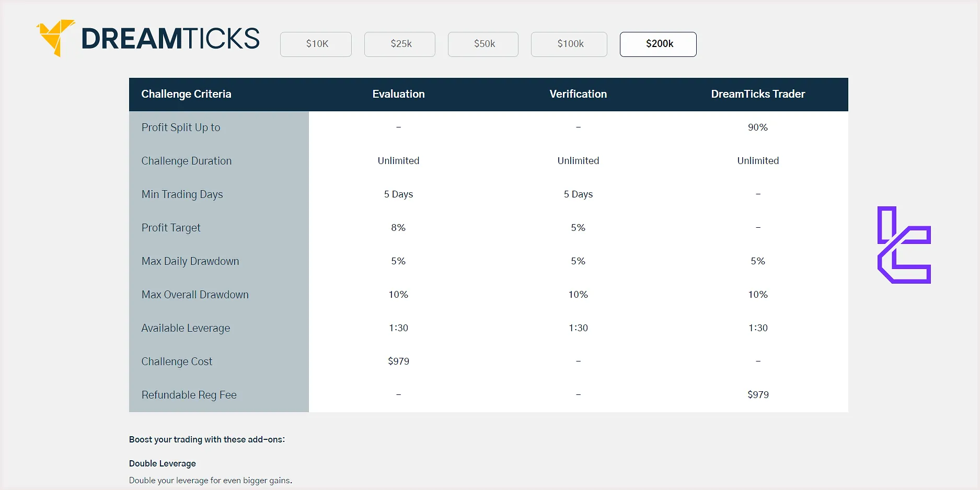Click 'Double your leverage for even bigger gains' text

(211, 481)
